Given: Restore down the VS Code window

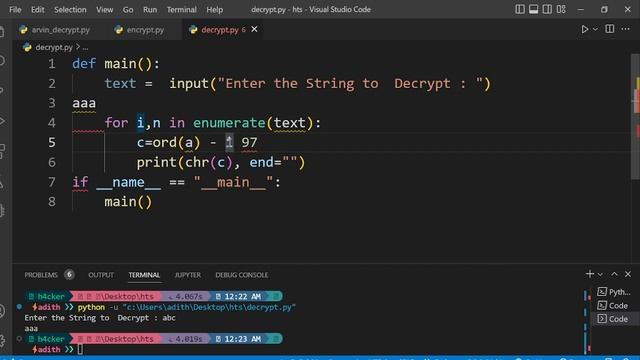Looking at the screenshot, I should click(x=604, y=9).
